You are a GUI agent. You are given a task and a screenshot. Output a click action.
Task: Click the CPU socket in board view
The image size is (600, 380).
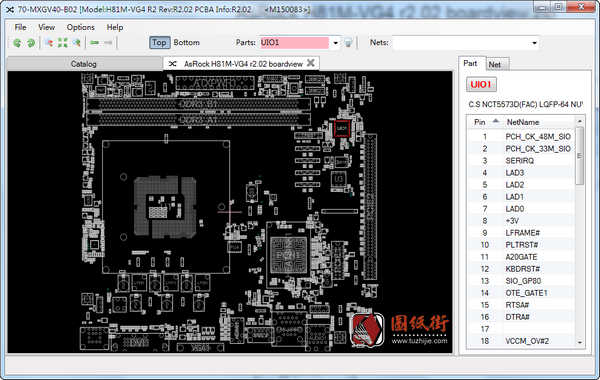[x=165, y=207]
